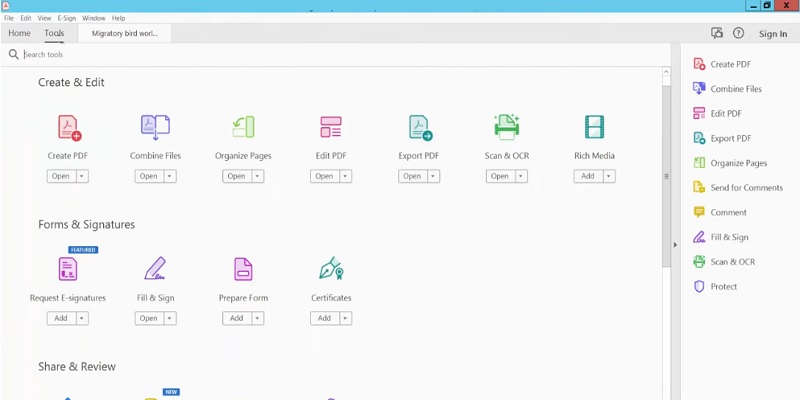Screen dimensions: 800x400
Task: Click the scrollbar up arrow of tools list
Action: [x=666, y=72]
